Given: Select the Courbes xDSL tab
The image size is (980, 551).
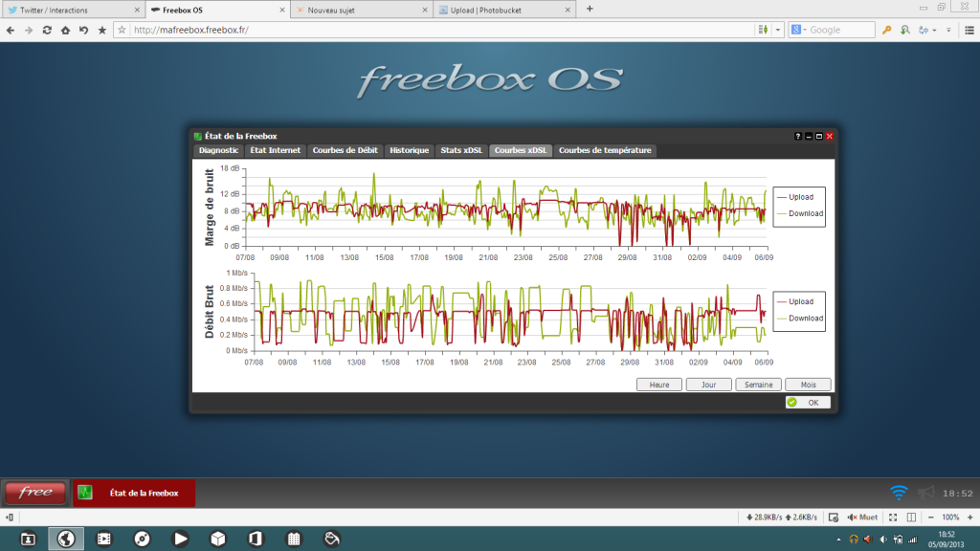Looking at the screenshot, I should (521, 150).
